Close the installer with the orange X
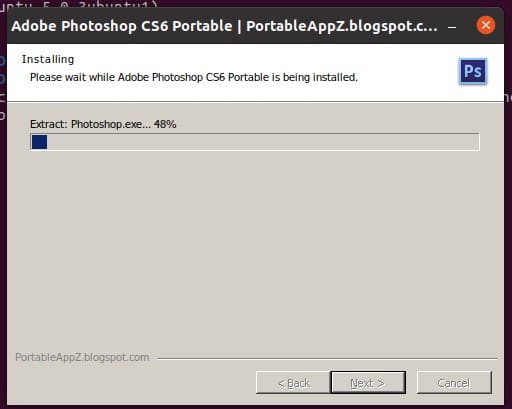 (486, 25)
